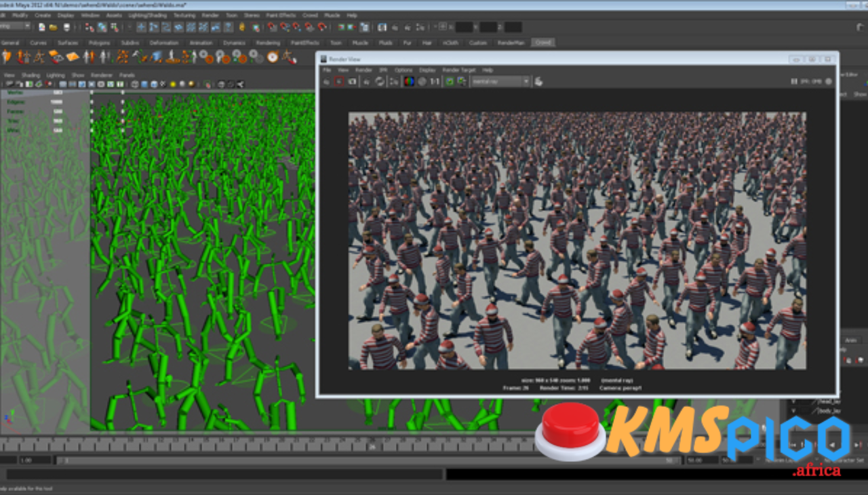Open the Panels menu of the viewport panel
The image size is (868, 495).
[x=127, y=75]
